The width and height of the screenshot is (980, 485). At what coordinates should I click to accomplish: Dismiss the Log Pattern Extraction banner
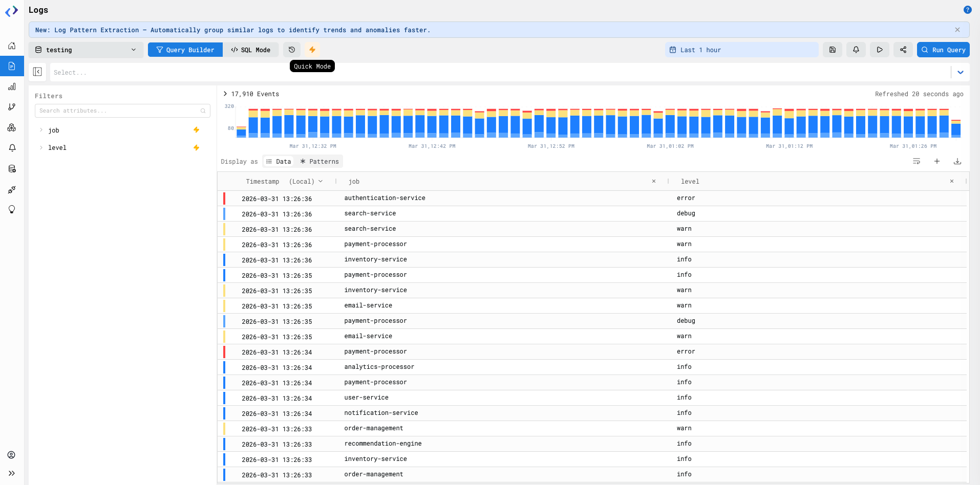(957, 30)
